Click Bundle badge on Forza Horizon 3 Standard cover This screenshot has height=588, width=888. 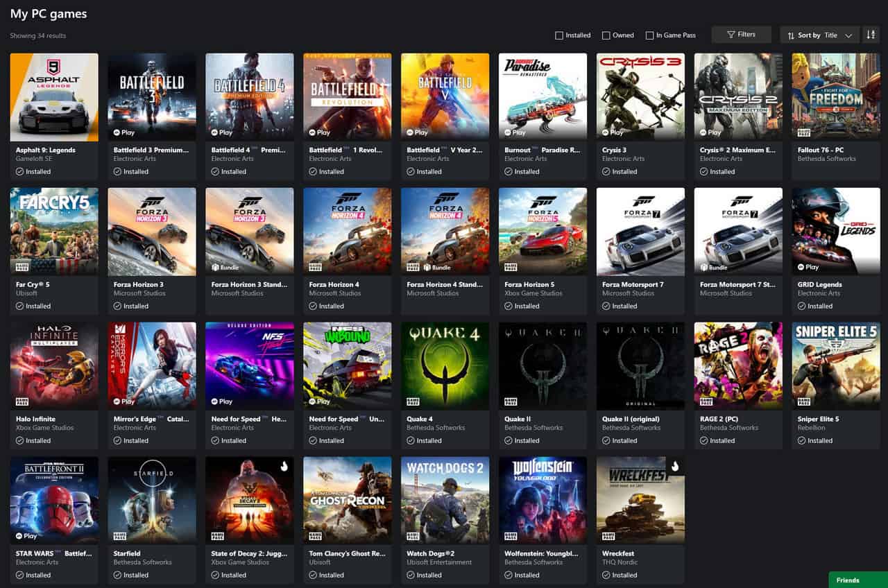[227, 267]
